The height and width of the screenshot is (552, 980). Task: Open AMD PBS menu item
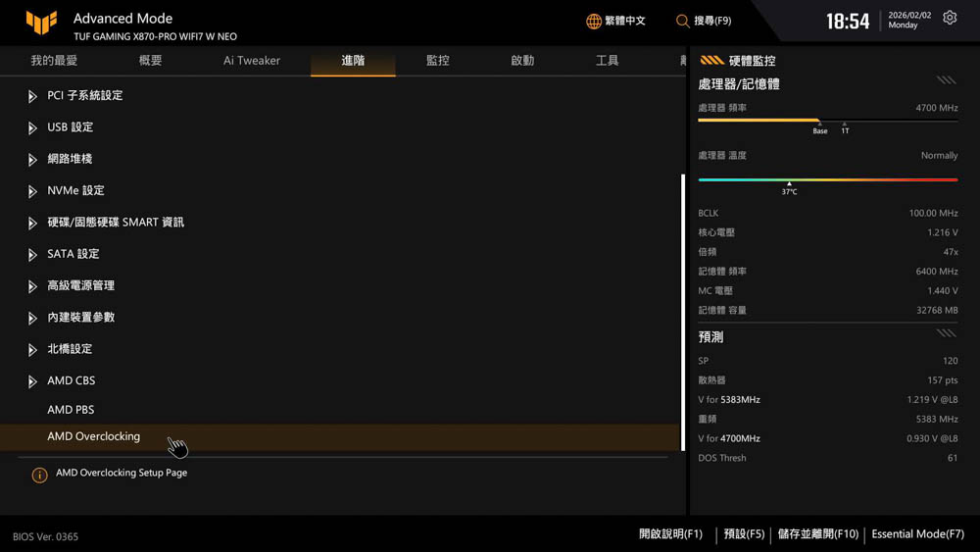[x=71, y=410]
